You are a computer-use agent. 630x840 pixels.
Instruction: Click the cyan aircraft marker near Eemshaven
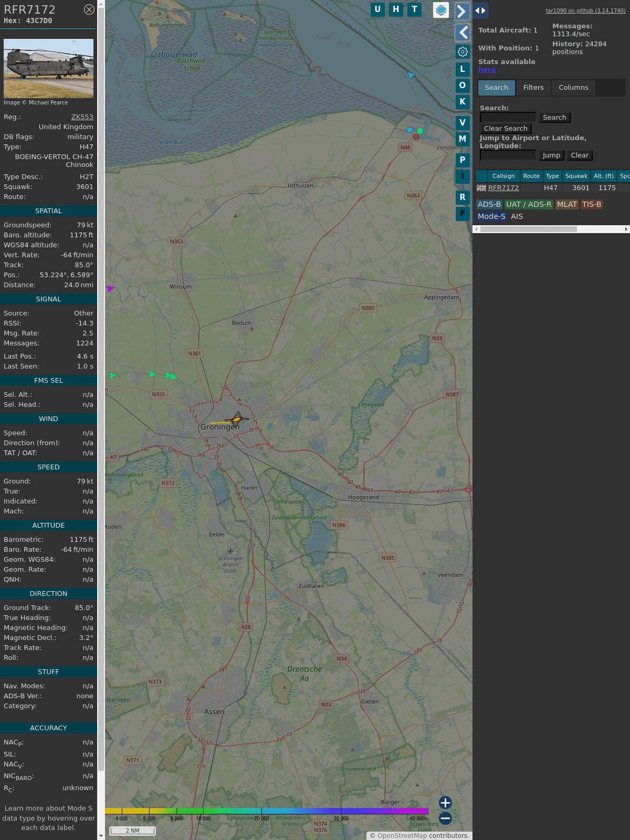(411, 76)
